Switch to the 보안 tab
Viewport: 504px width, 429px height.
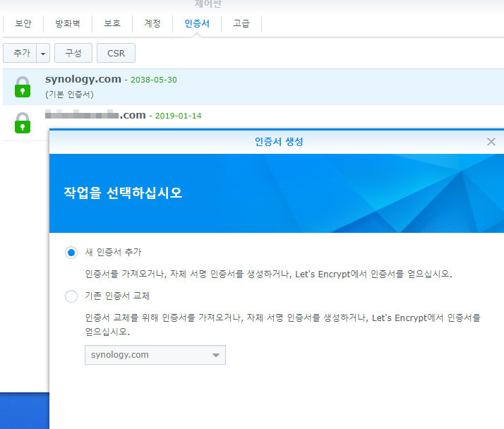pos(24,23)
